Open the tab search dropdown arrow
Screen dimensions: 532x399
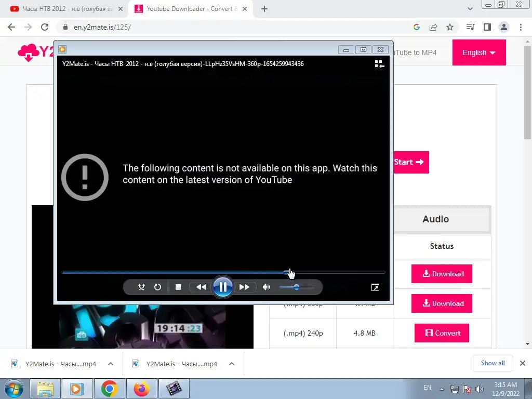[470, 9]
